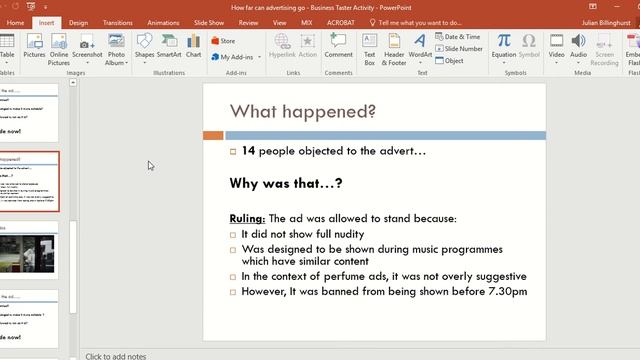Screen dimensions: 640x360
Task: Click the 'Why was that...?' heading text
Action: tap(286, 183)
